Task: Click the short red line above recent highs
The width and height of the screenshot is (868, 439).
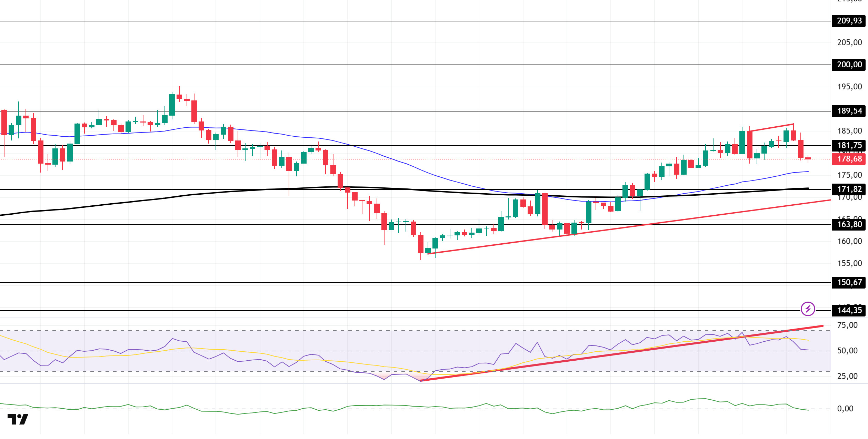Action: pos(772,127)
